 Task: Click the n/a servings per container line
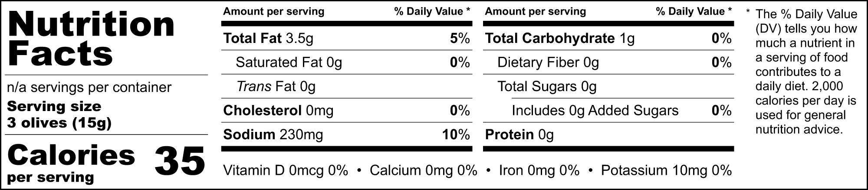[89, 87]
